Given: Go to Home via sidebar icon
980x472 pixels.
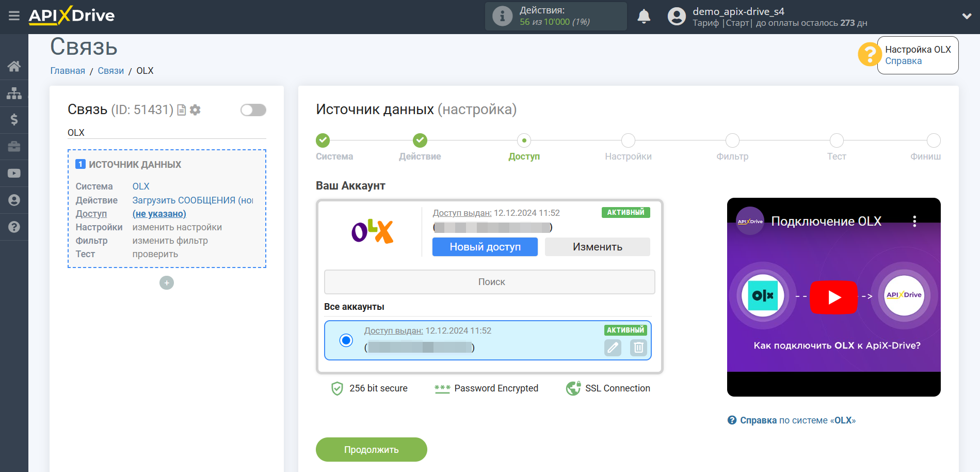Looking at the screenshot, I should 14,66.
